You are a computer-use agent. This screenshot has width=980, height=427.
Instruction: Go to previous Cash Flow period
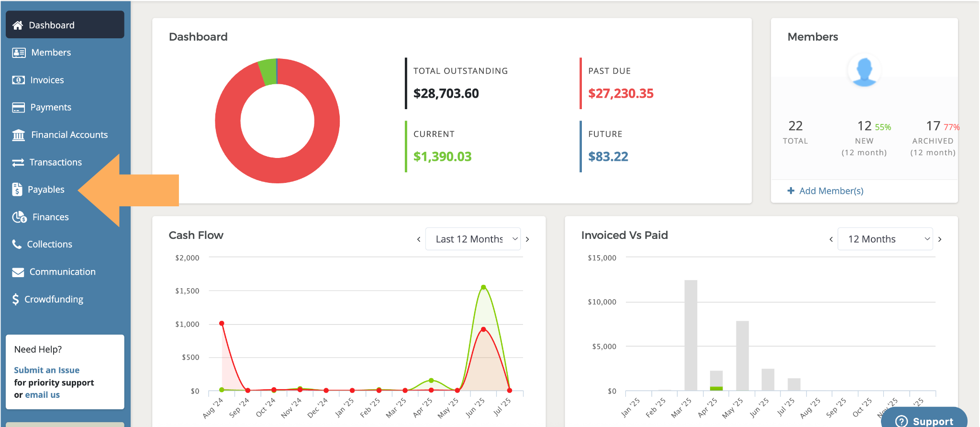(419, 239)
